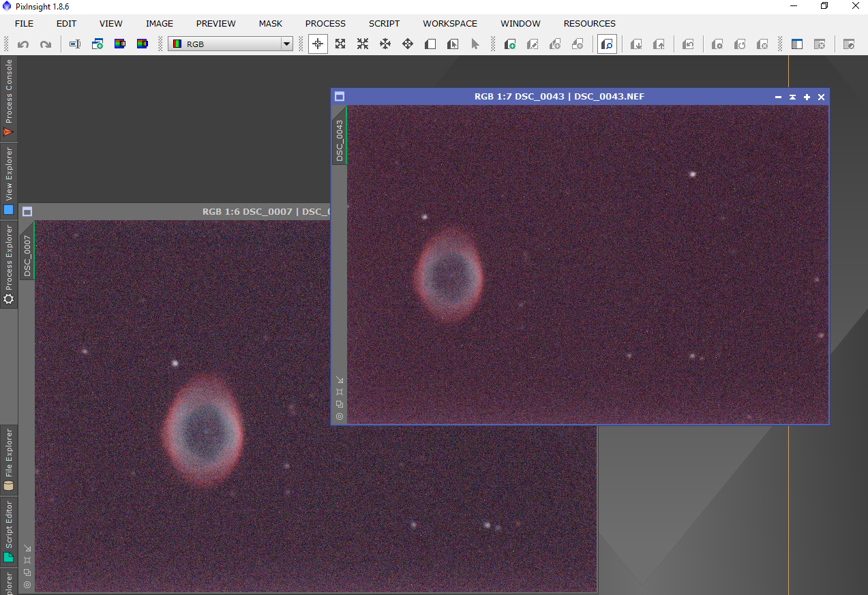This screenshot has height=595, width=868.
Task: Toggle the preview magnifier button
Action: pyautogui.click(x=607, y=44)
